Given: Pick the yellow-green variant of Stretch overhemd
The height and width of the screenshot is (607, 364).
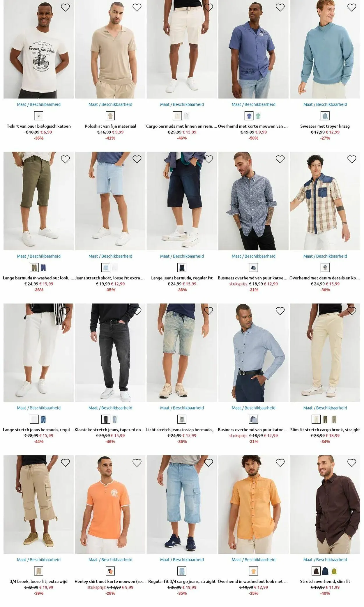Looking at the screenshot, I should [334, 571].
